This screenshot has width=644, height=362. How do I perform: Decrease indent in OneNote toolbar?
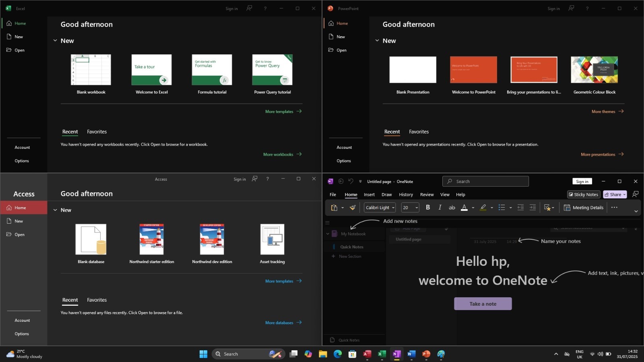[x=520, y=208]
